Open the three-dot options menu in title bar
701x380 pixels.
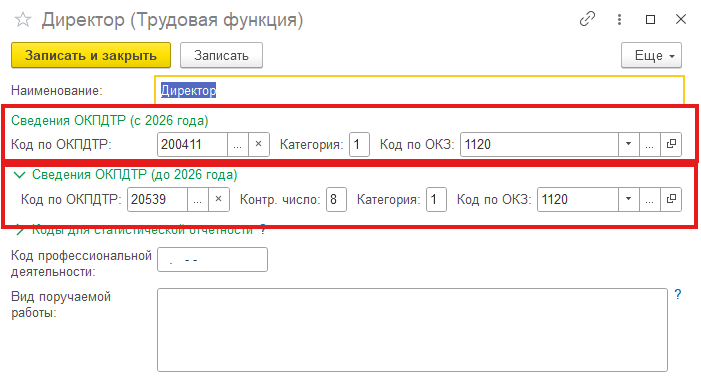pos(619,19)
